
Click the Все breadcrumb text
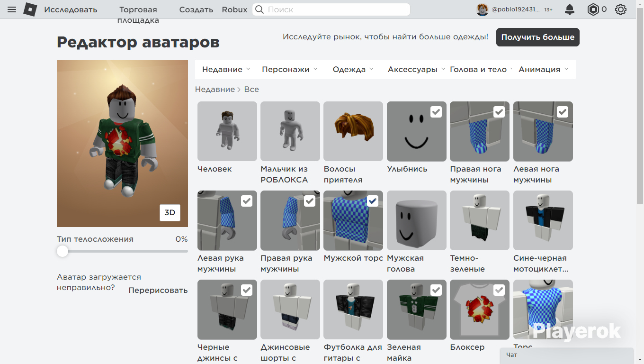[x=251, y=89]
